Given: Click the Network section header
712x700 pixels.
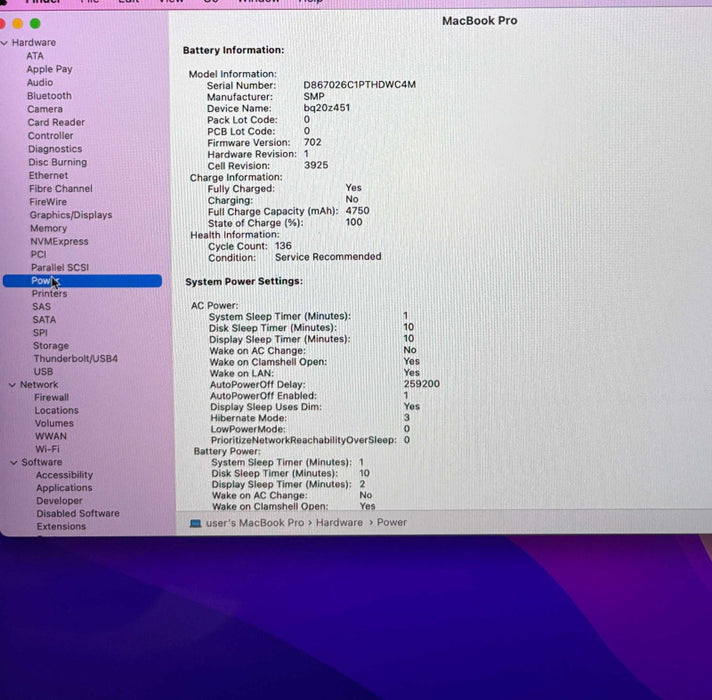Looking at the screenshot, I should click(39, 385).
